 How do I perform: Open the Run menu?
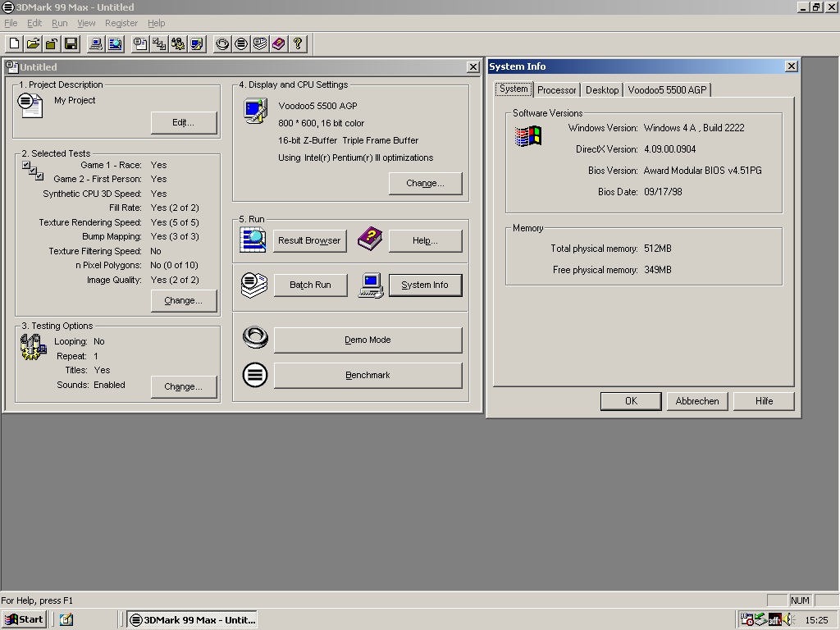pyautogui.click(x=59, y=23)
